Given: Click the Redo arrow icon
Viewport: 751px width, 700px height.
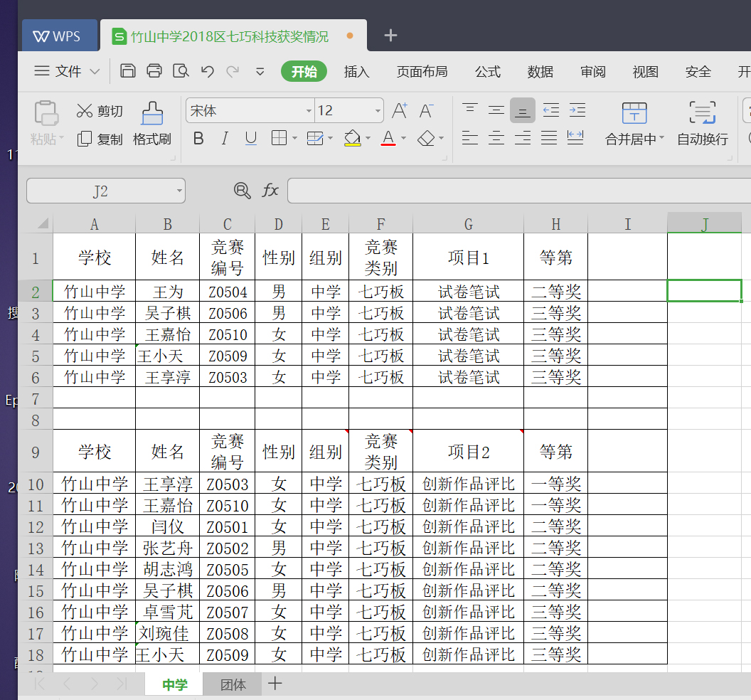Looking at the screenshot, I should 233,71.
